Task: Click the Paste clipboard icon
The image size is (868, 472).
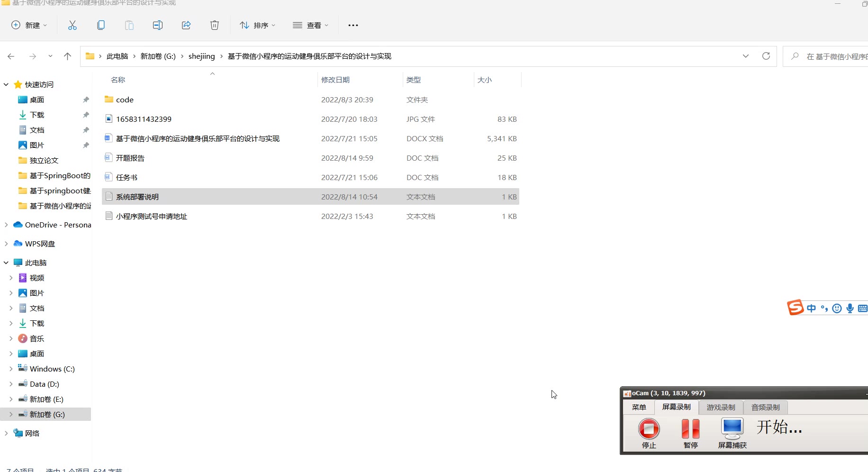Action: pyautogui.click(x=129, y=25)
